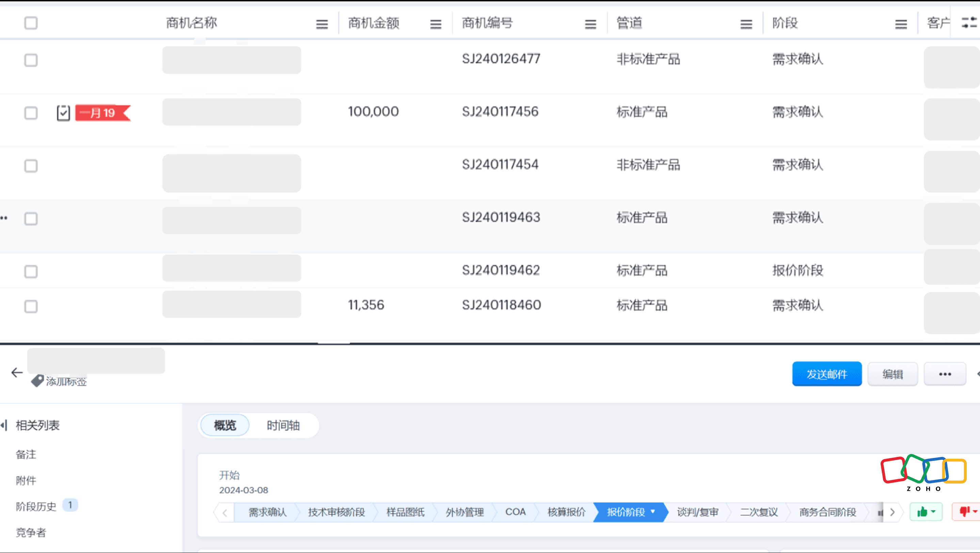Click the 2024-03-08 start date
980x553 pixels.
pos(243,490)
